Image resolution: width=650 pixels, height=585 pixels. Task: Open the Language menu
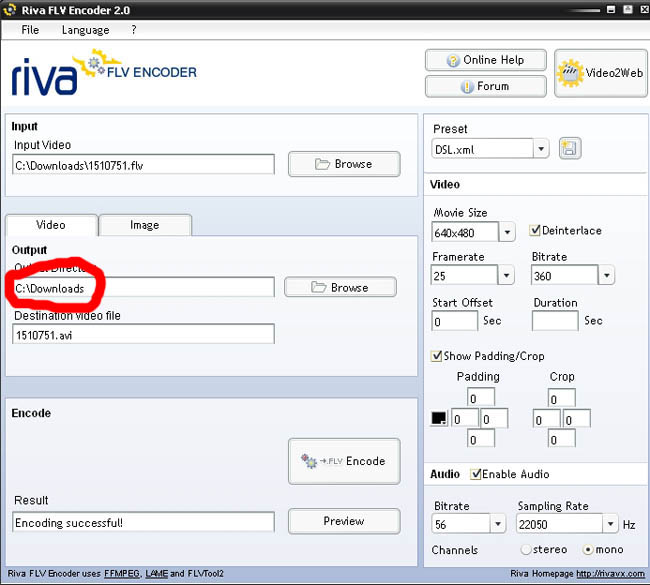click(85, 30)
